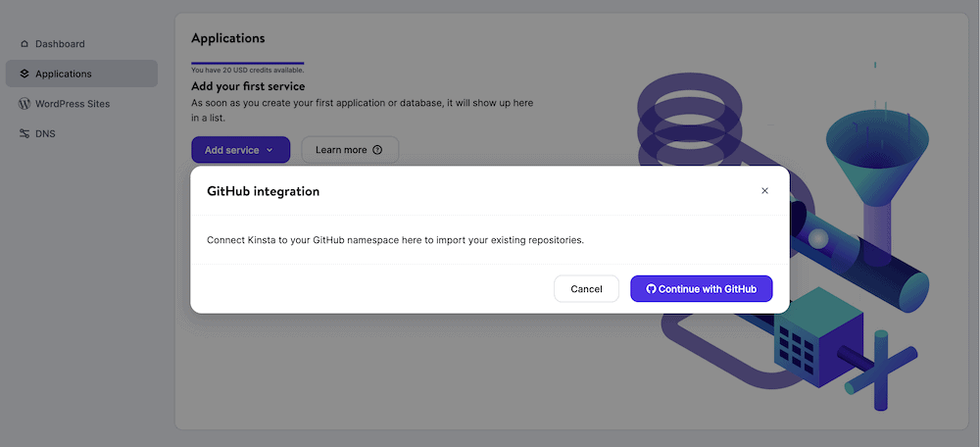Expand the Add service dropdown chevron
Image resolution: width=980 pixels, height=447 pixels.
(269, 150)
